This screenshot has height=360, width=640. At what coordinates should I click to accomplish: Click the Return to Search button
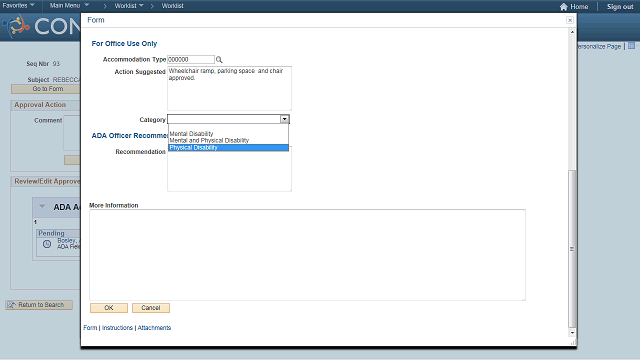tap(39, 305)
